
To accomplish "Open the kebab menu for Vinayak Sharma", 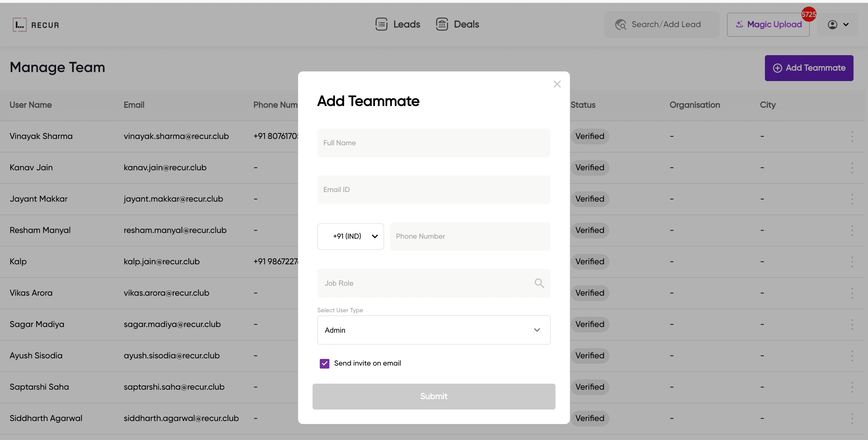I will click(853, 136).
